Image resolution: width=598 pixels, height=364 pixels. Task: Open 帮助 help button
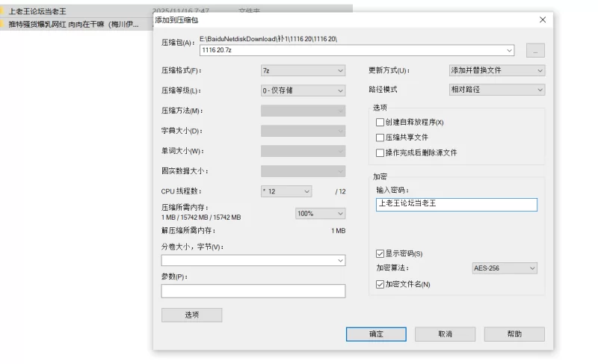514,334
